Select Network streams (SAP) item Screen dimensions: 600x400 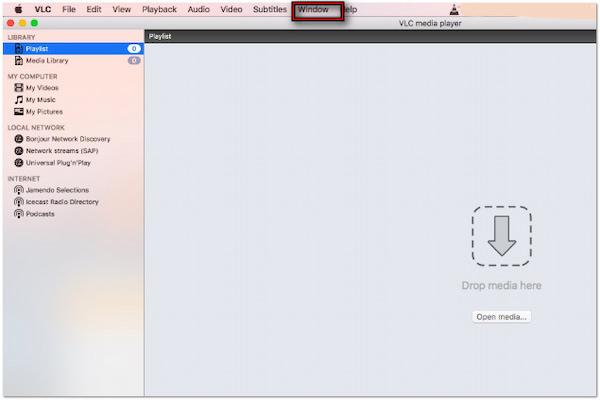click(x=68, y=150)
